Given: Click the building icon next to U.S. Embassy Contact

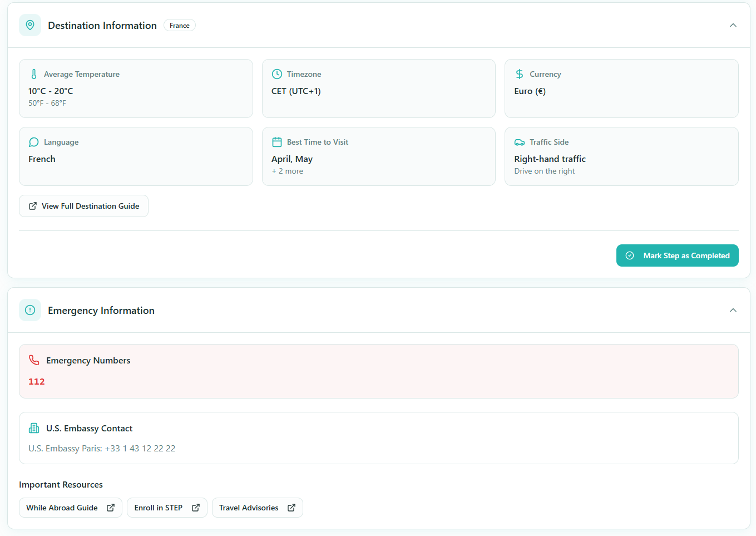Looking at the screenshot, I should (34, 428).
